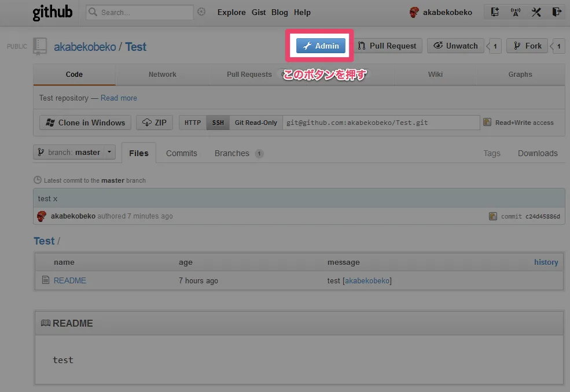Click the Unwatch button

(456, 46)
